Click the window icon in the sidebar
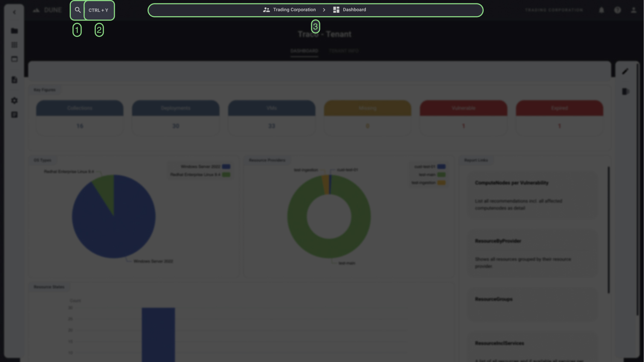 [14, 59]
